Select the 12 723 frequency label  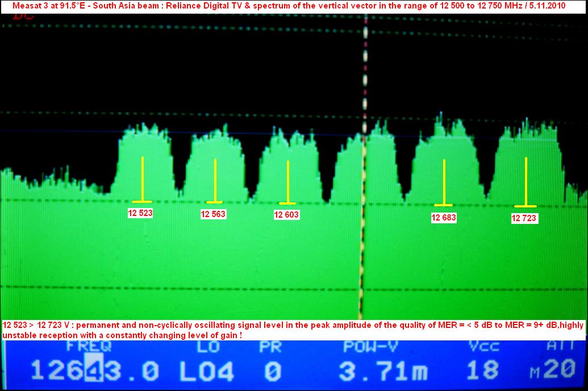(524, 218)
